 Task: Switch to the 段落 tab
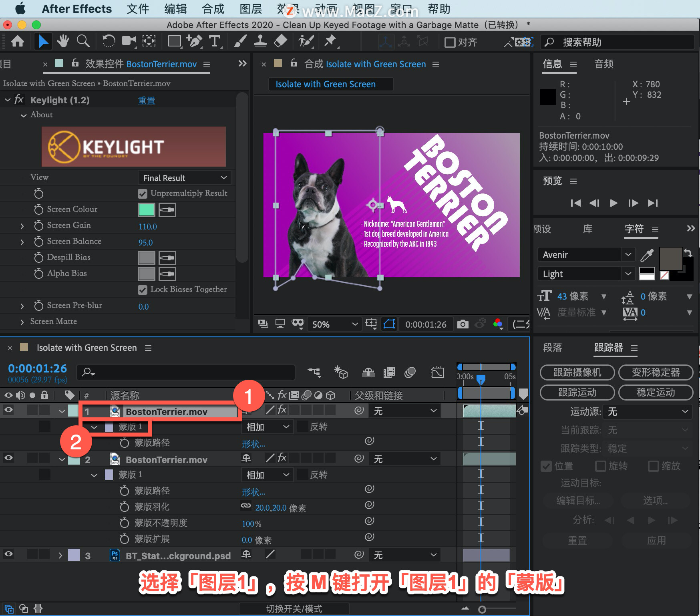(x=553, y=347)
